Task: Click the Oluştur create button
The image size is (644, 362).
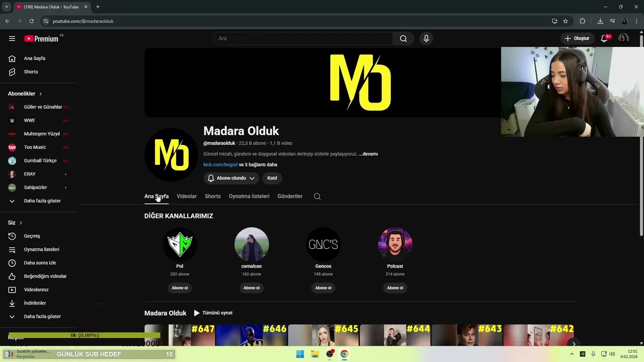Action: pos(577,39)
